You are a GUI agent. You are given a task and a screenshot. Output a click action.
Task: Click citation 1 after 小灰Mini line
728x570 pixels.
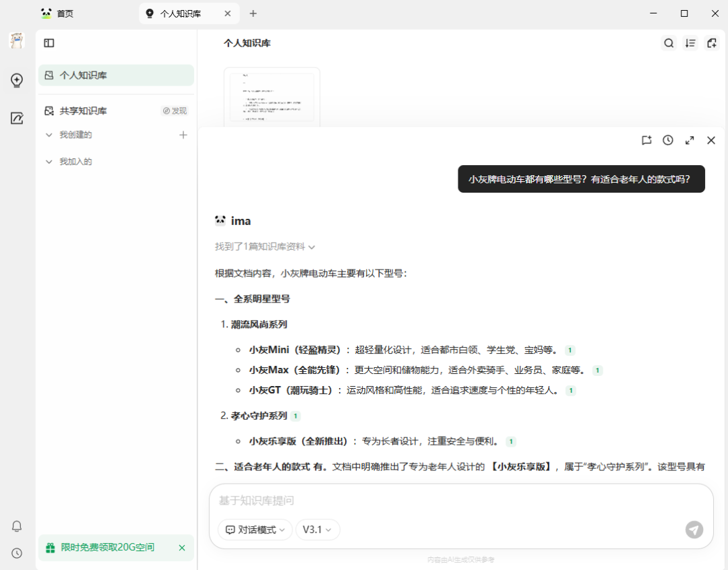coord(570,350)
